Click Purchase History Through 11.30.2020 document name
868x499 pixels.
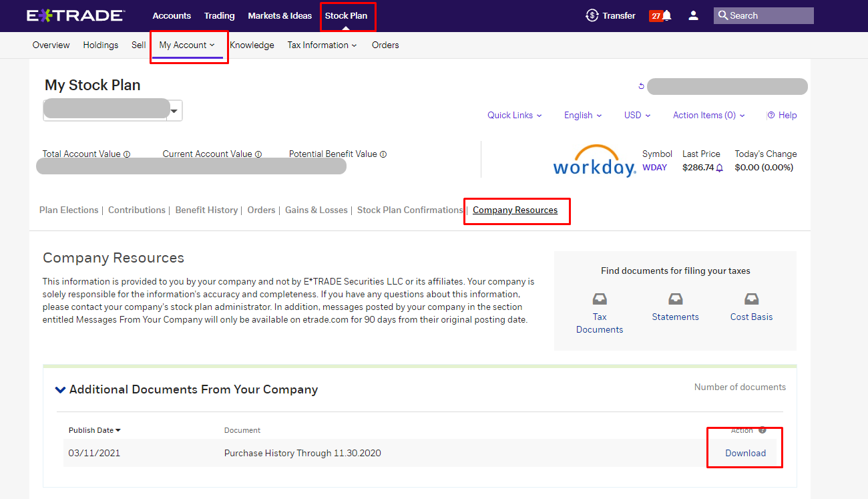click(302, 453)
